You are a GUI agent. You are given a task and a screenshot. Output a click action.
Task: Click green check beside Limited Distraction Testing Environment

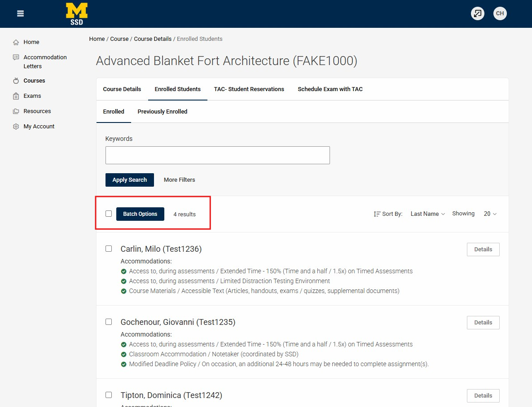coord(123,281)
